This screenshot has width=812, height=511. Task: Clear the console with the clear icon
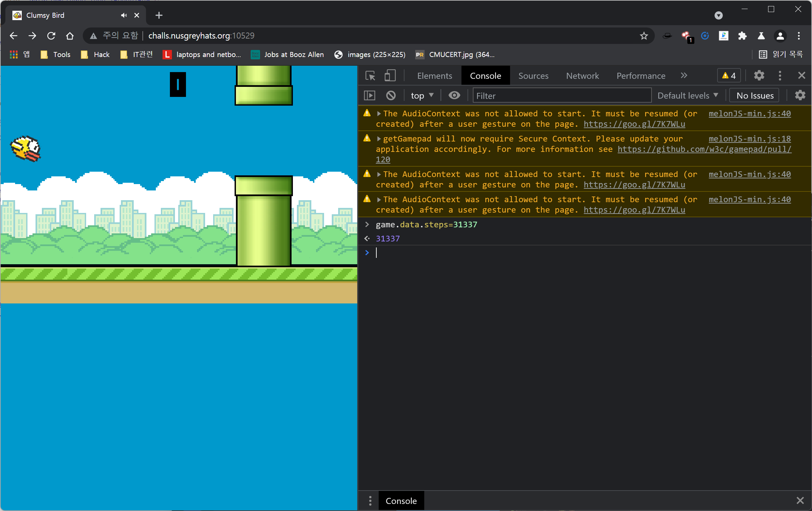pyautogui.click(x=390, y=96)
